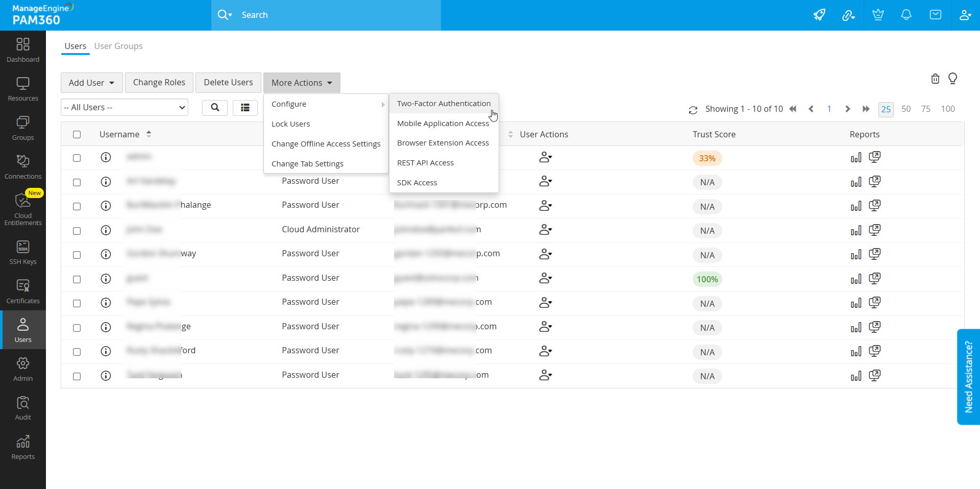Open the Certificates sidebar section

(23, 291)
